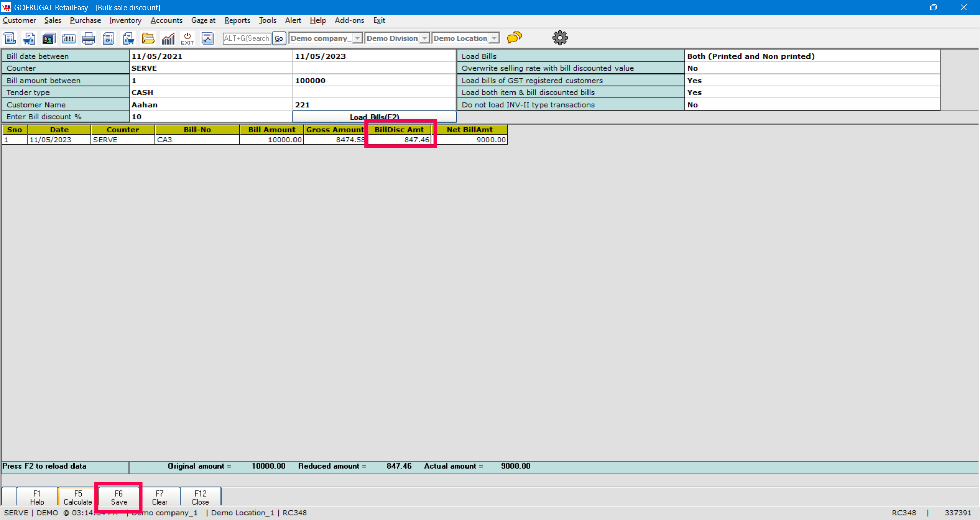Screen dimensions: 980x520
Task: Toggle Do not load INV-II type transactions No
Action: 812,105
